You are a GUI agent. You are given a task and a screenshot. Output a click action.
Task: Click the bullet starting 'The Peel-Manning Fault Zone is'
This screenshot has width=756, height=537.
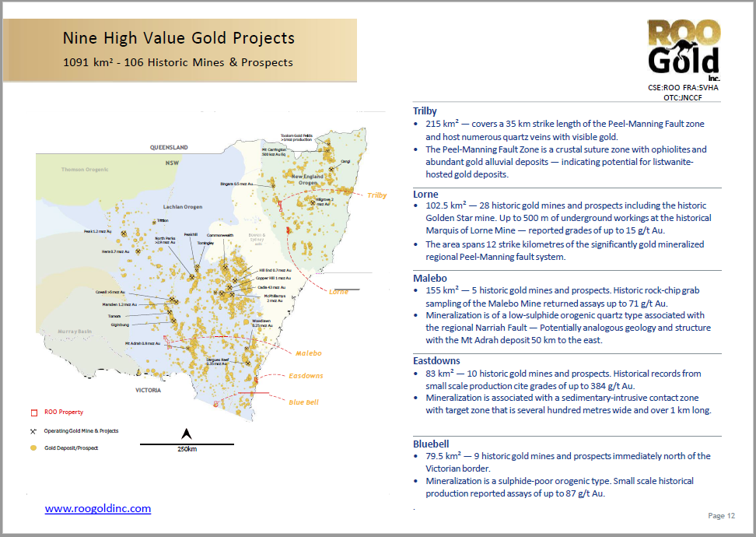click(566, 162)
